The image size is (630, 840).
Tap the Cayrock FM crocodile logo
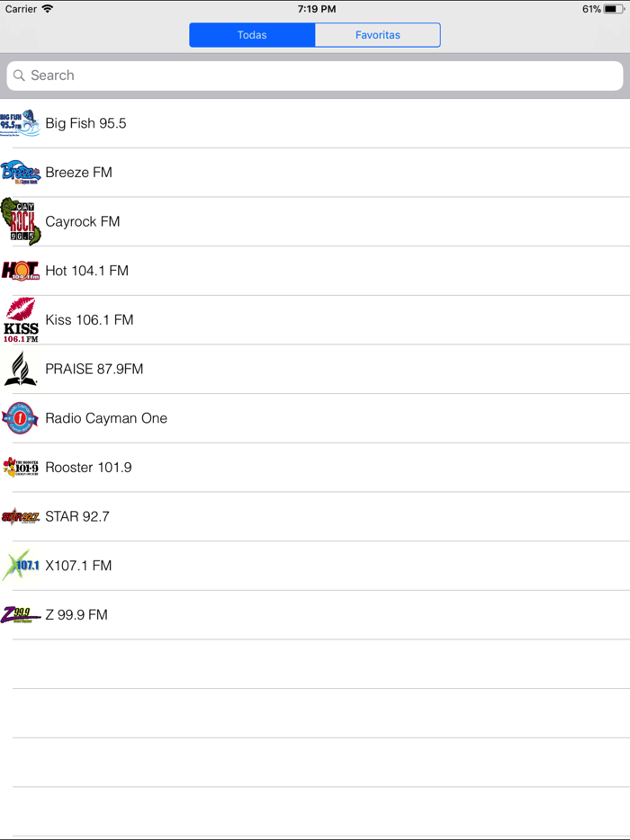[20, 221]
